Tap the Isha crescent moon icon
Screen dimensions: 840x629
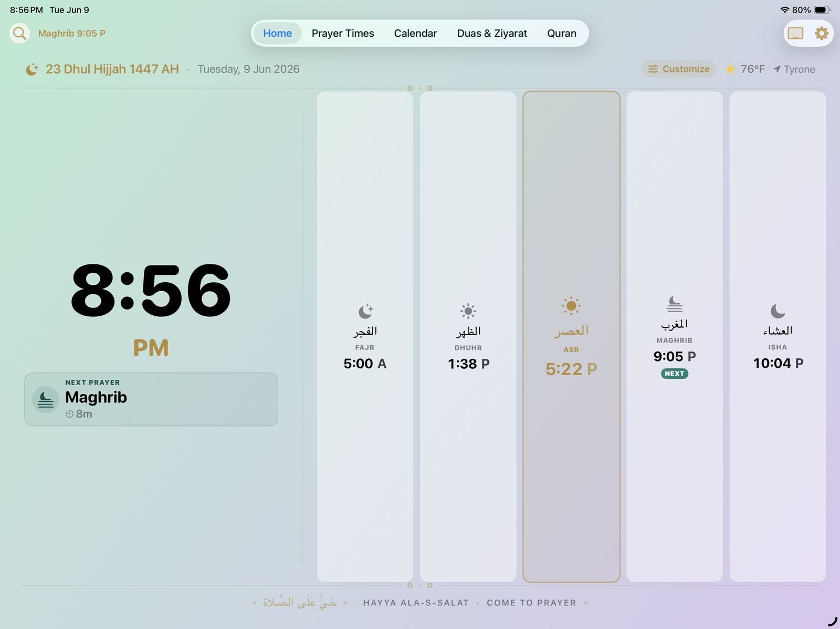778,311
